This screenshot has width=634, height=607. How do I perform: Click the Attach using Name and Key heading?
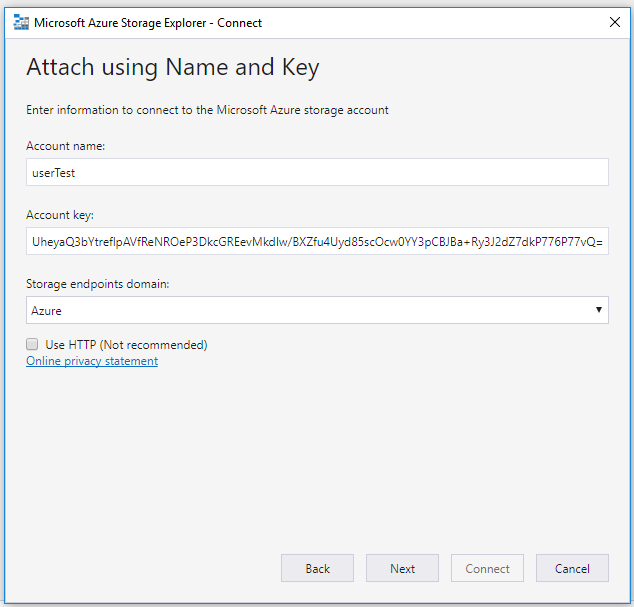tap(173, 68)
